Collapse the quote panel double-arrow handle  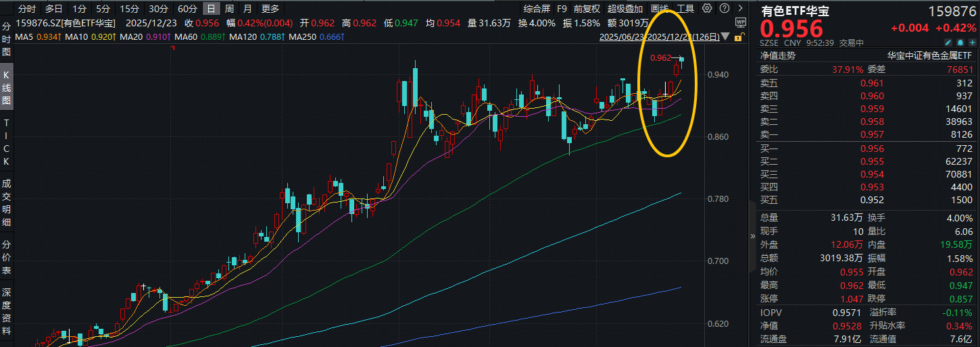pos(753,236)
